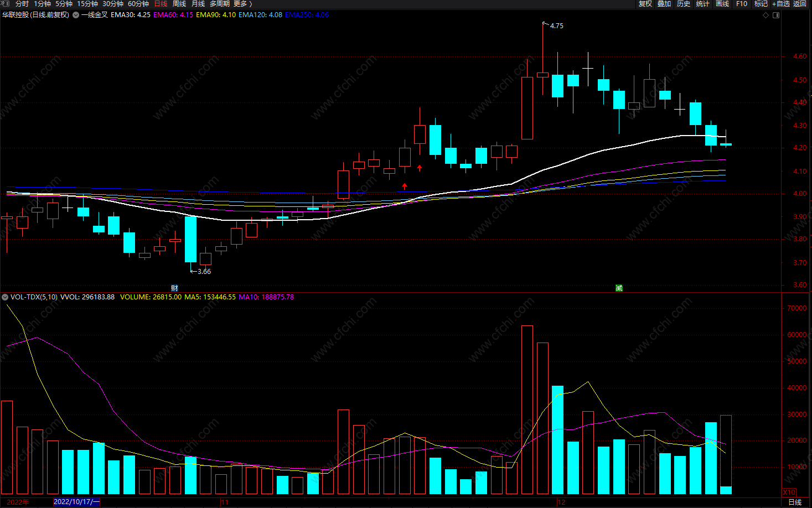Switch to 月线 monthly chart
Screen dimensions: 812x508
pos(198,4)
